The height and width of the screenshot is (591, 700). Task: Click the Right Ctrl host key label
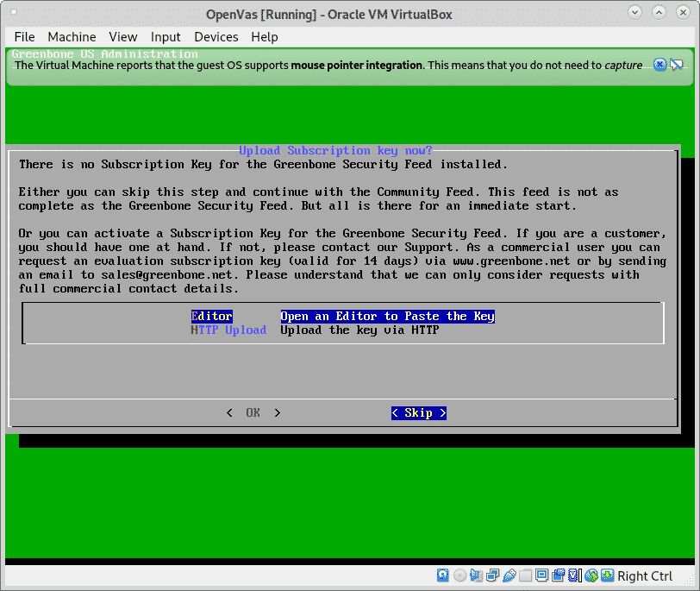coord(645,576)
